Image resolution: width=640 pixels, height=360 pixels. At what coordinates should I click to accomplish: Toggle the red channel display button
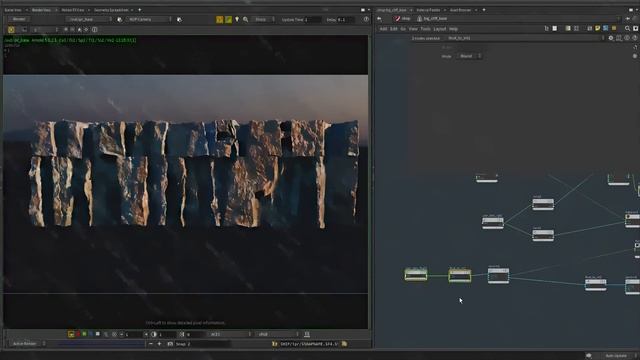[78, 334]
